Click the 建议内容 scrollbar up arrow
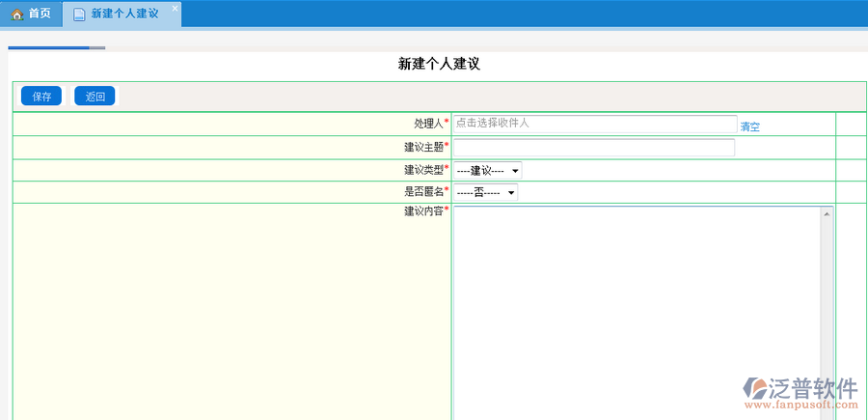868x420 pixels. point(827,213)
